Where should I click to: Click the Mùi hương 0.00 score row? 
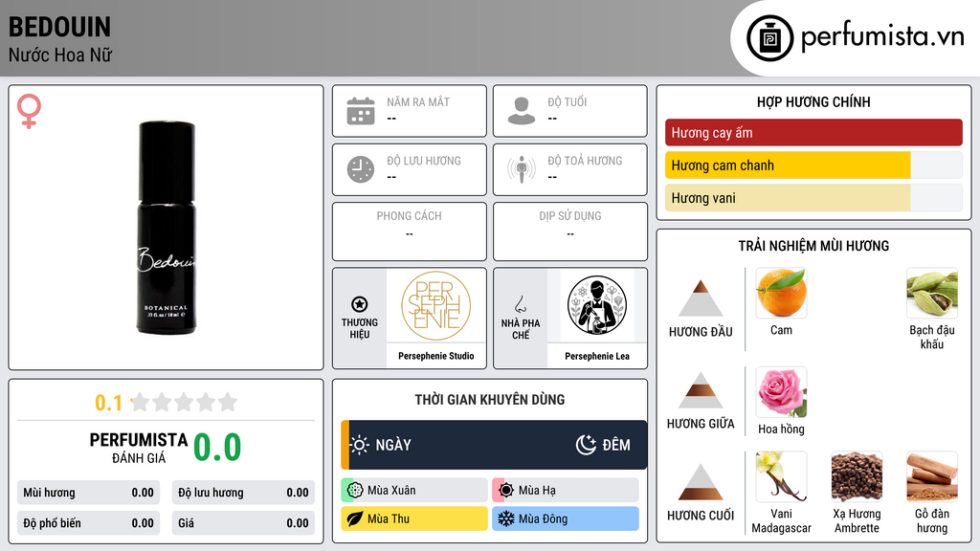coord(88,493)
